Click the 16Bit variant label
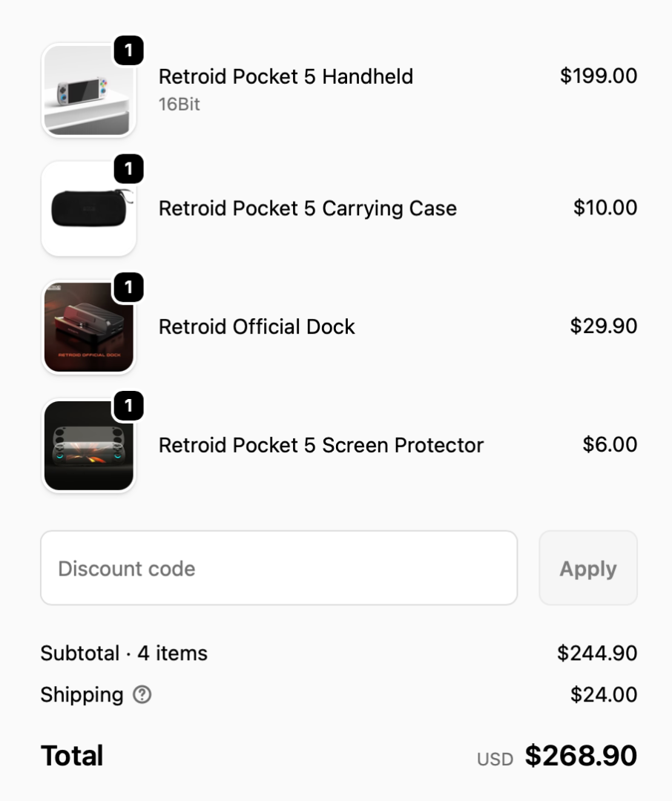The height and width of the screenshot is (801, 672). point(179,104)
